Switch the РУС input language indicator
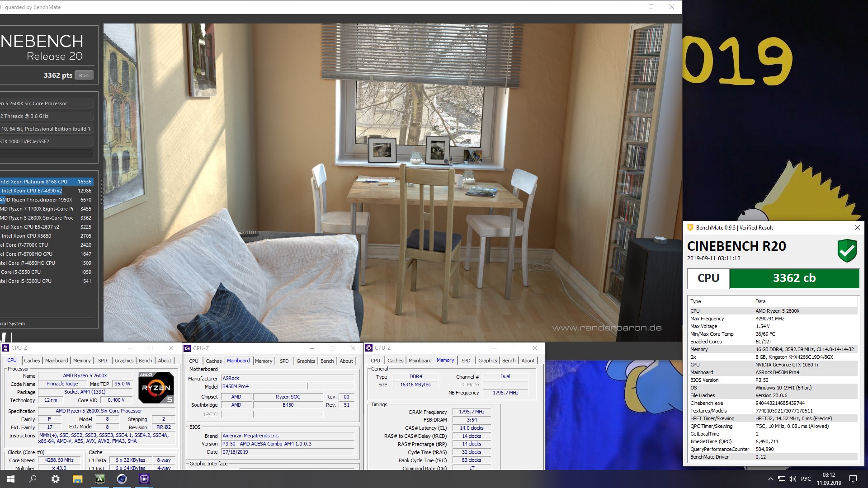868x488 pixels. pyautogui.click(x=806, y=479)
